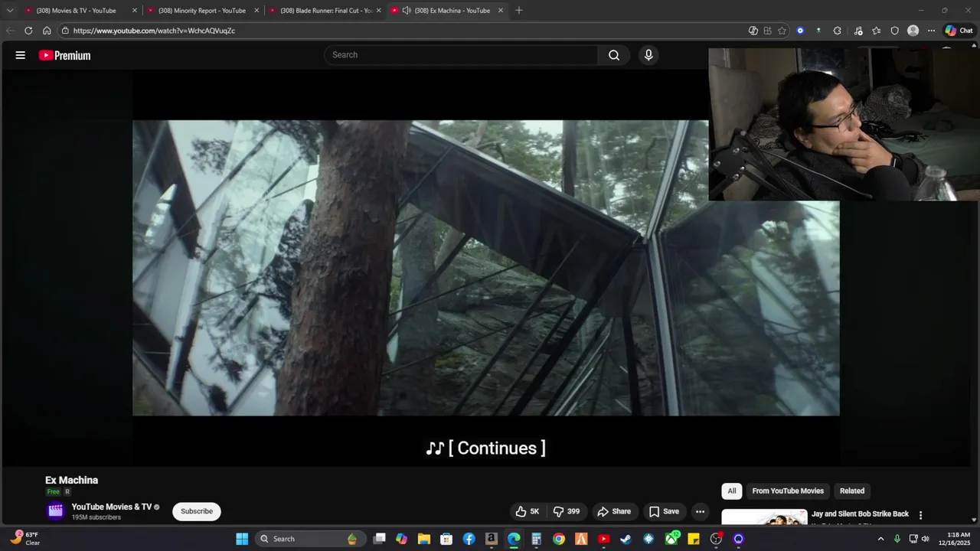Dislike the Ex Machina video
Screen dimensions: 980x551
point(567,511)
